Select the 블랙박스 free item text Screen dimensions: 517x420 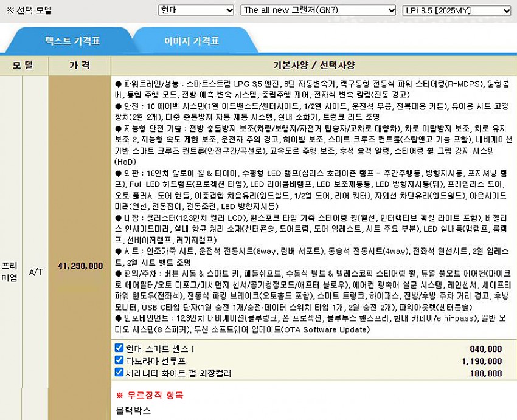133,410
